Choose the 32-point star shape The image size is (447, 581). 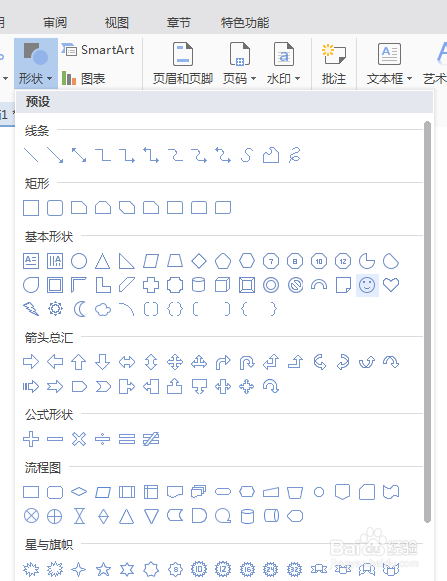(x=295, y=569)
